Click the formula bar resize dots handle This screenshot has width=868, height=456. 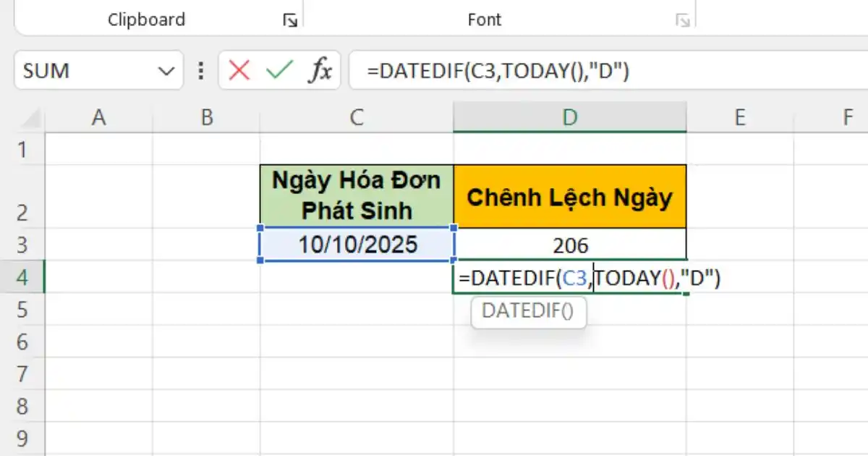click(x=200, y=71)
